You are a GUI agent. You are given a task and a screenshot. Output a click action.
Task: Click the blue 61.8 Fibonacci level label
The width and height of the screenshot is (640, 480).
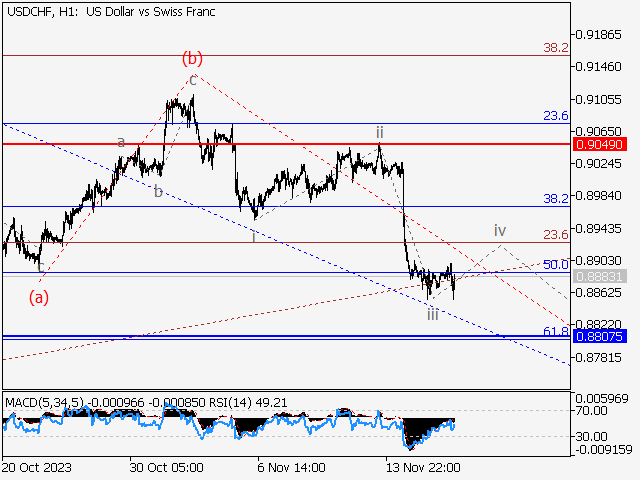556,331
